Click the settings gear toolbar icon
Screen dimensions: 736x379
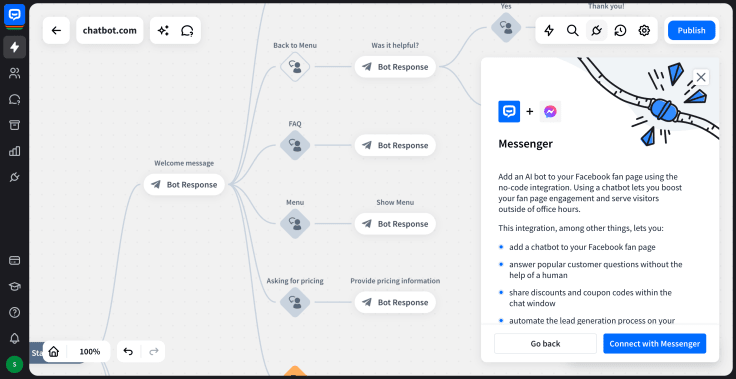pos(644,31)
